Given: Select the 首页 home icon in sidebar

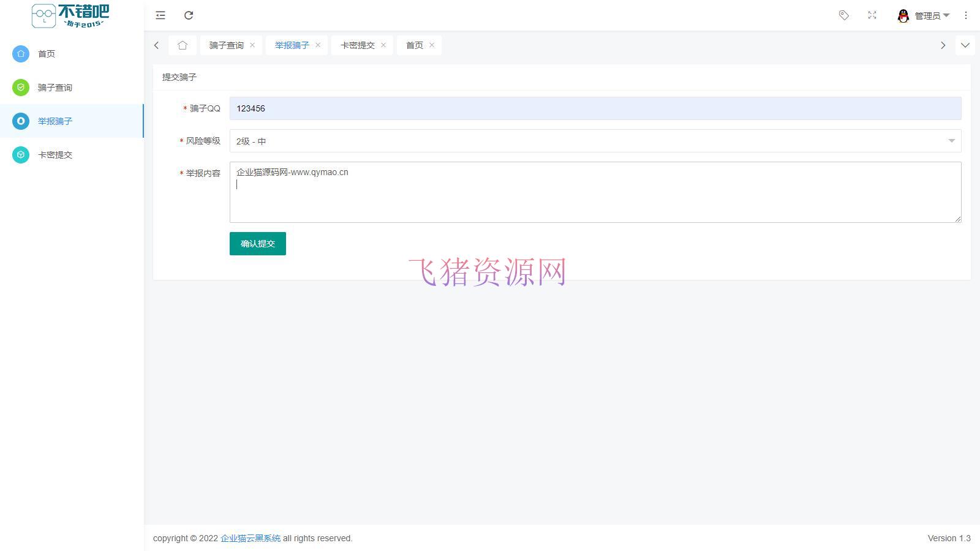Looking at the screenshot, I should click(x=21, y=54).
